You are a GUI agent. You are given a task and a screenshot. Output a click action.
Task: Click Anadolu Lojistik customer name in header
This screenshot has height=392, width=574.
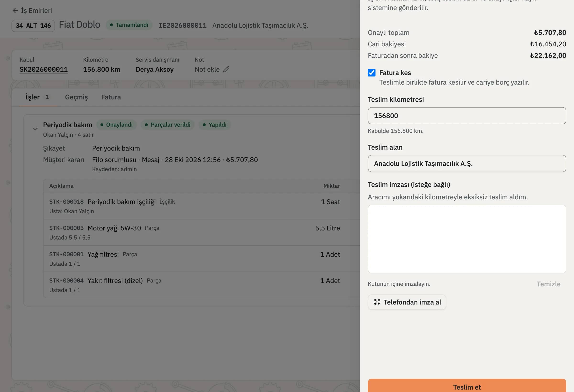coord(260,25)
